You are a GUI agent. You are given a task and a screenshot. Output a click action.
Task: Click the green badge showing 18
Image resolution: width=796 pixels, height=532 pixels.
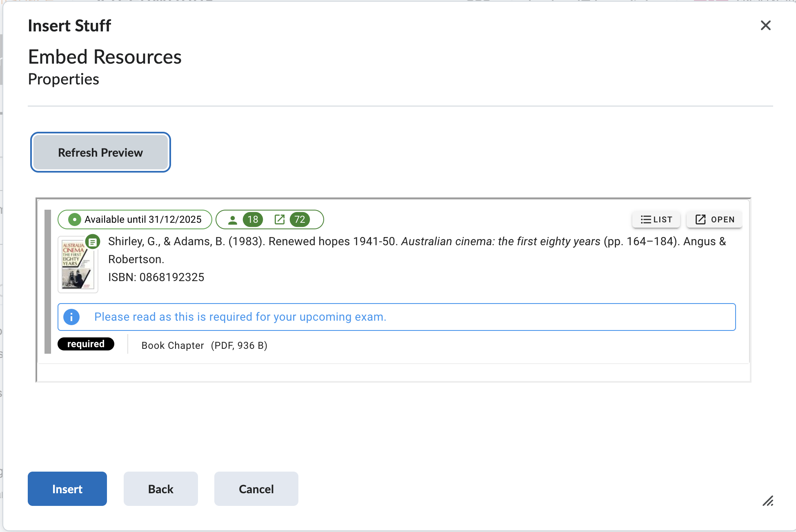[253, 219]
